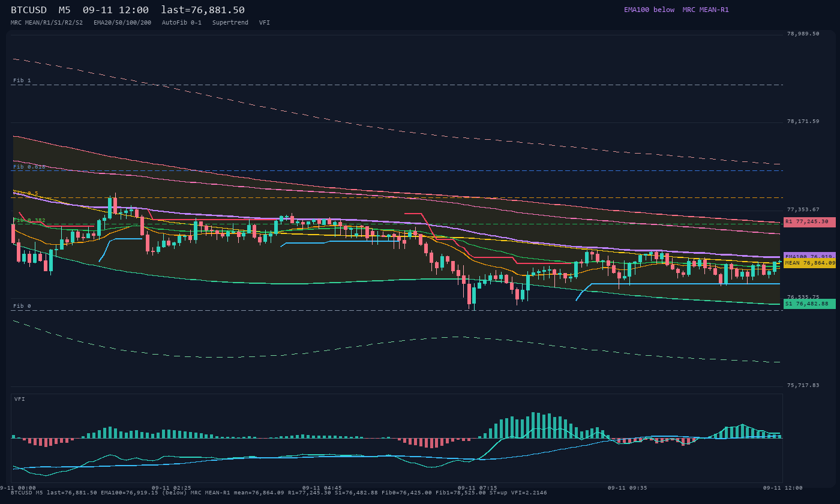Select the 09-11 02:25 time axis label
840x504 pixels.
coord(172,488)
